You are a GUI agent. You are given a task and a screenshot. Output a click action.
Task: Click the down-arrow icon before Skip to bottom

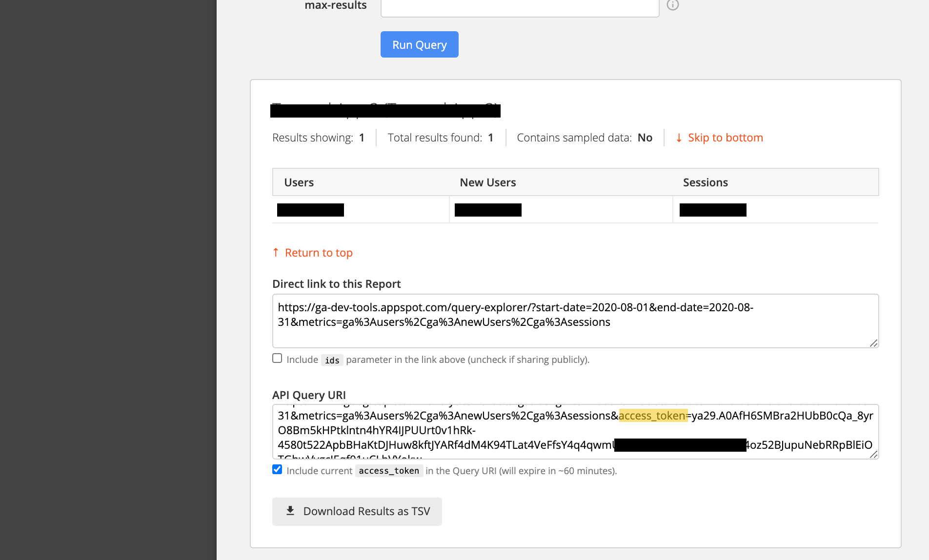[679, 138]
